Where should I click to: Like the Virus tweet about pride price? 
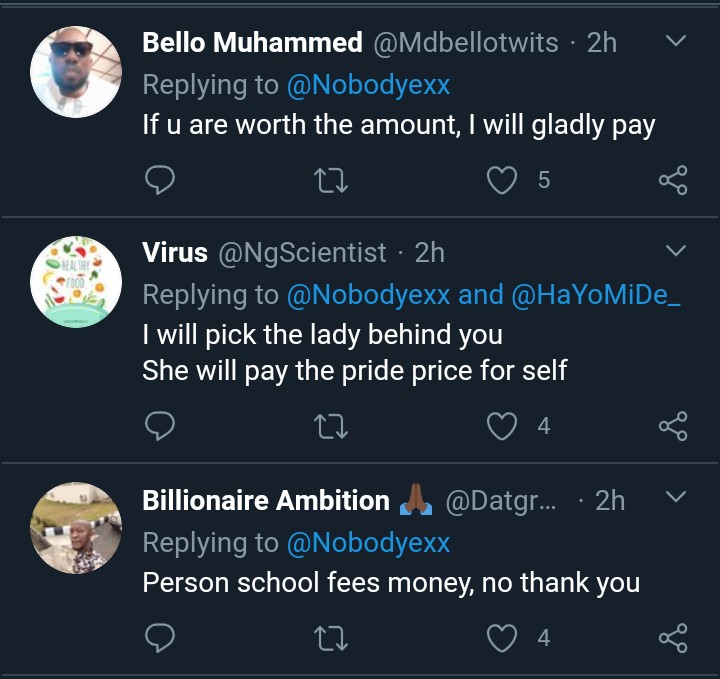(502, 426)
